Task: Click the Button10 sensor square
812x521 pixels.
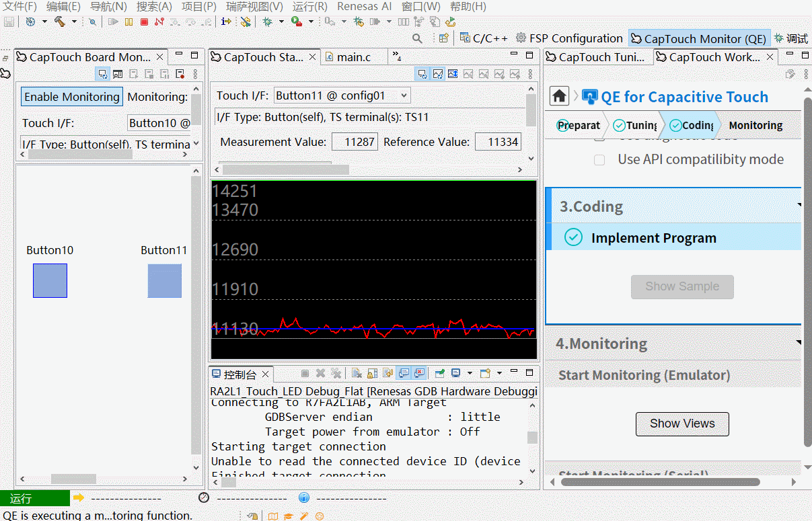Action: click(x=50, y=280)
